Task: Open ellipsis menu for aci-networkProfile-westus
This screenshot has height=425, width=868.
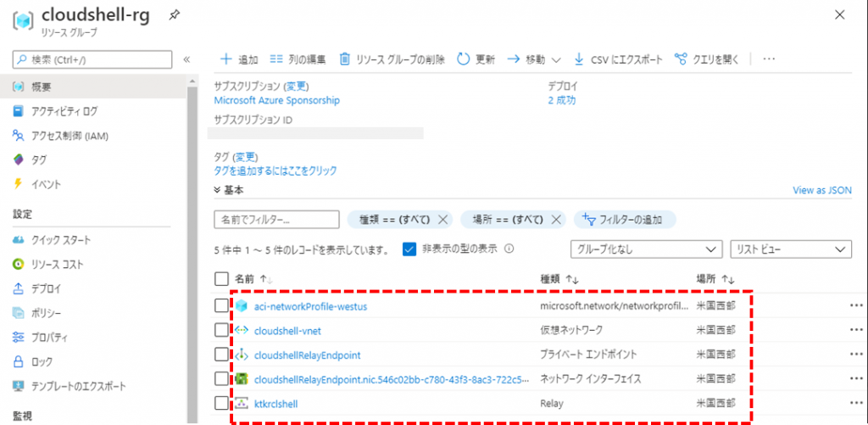Action: coord(856,305)
